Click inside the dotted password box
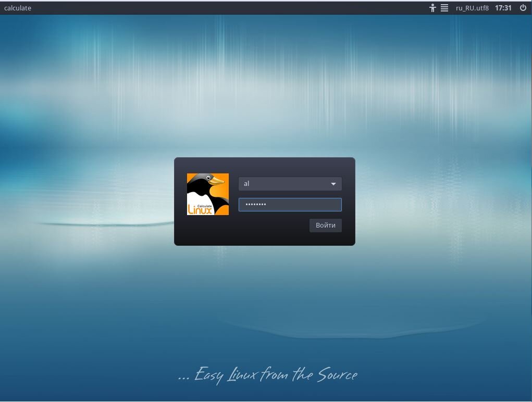The height and width of the screenshot is (402, 532). click(290, 204)
